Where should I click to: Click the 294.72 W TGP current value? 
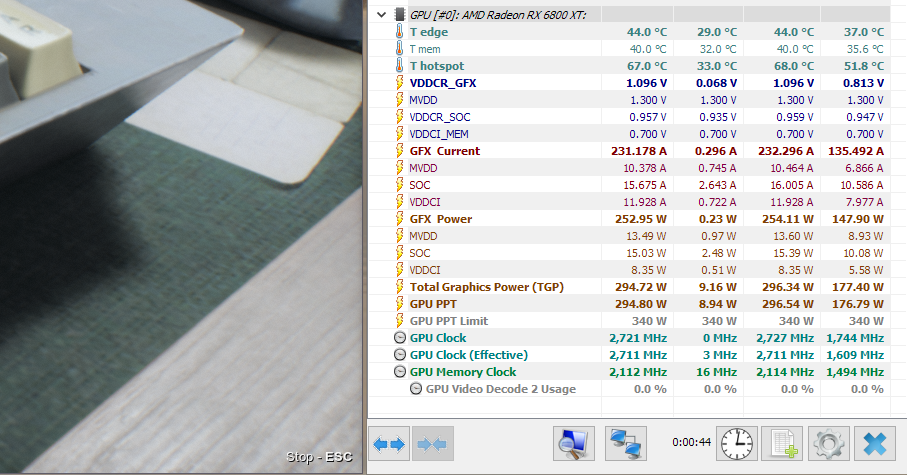pyautogui.click(x=641, y=287)
